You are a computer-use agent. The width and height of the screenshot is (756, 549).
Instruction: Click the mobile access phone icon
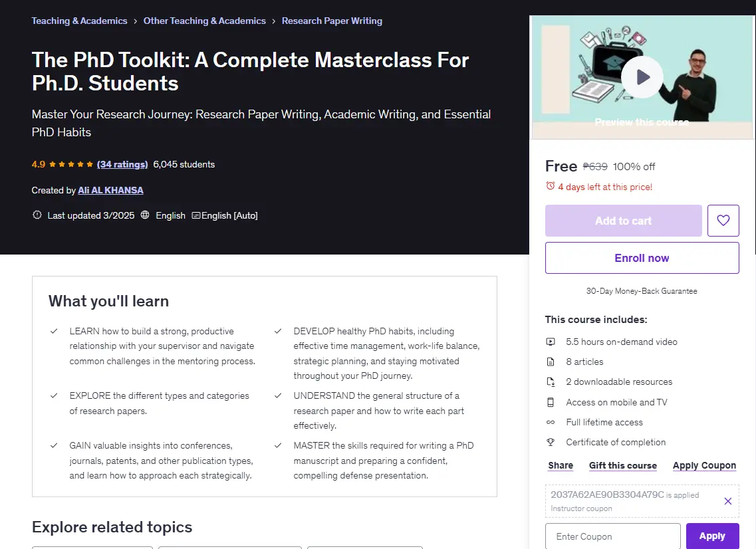click(551, 402)
